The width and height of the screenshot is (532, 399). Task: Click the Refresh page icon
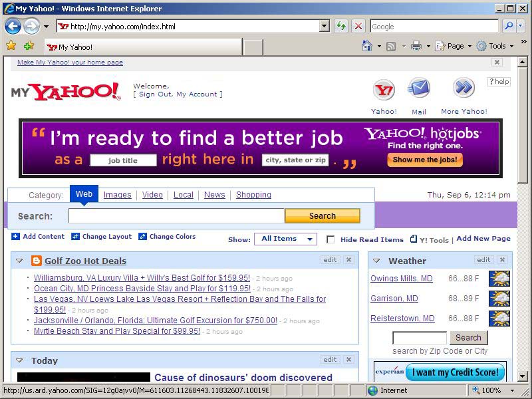tap(341, 26)
